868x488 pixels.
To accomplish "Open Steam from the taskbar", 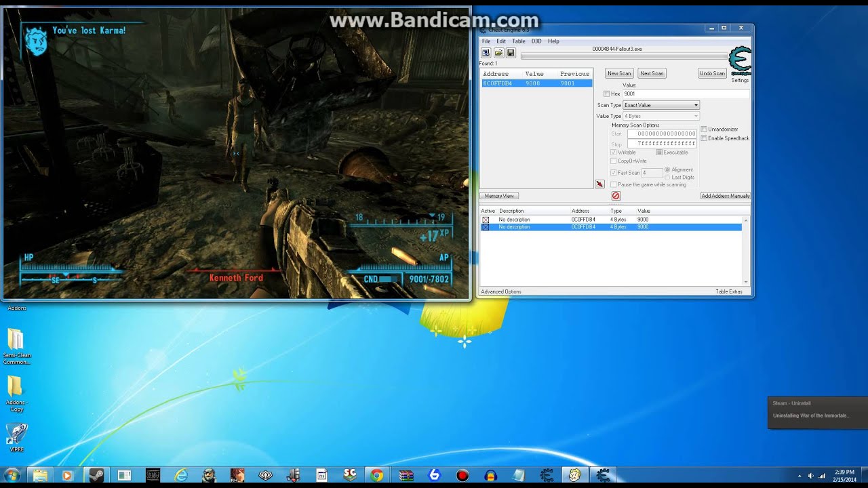I will click(x=95, y=475).
